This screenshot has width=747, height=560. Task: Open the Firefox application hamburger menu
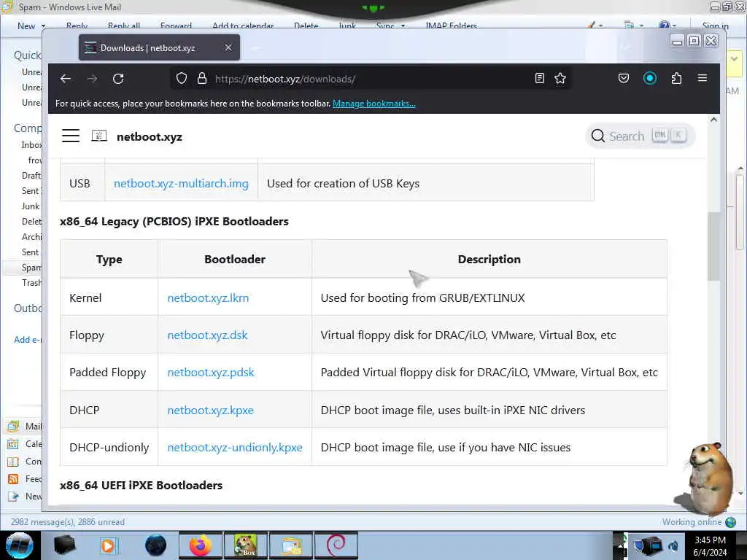pyautogui.click(x=703, y=78)
